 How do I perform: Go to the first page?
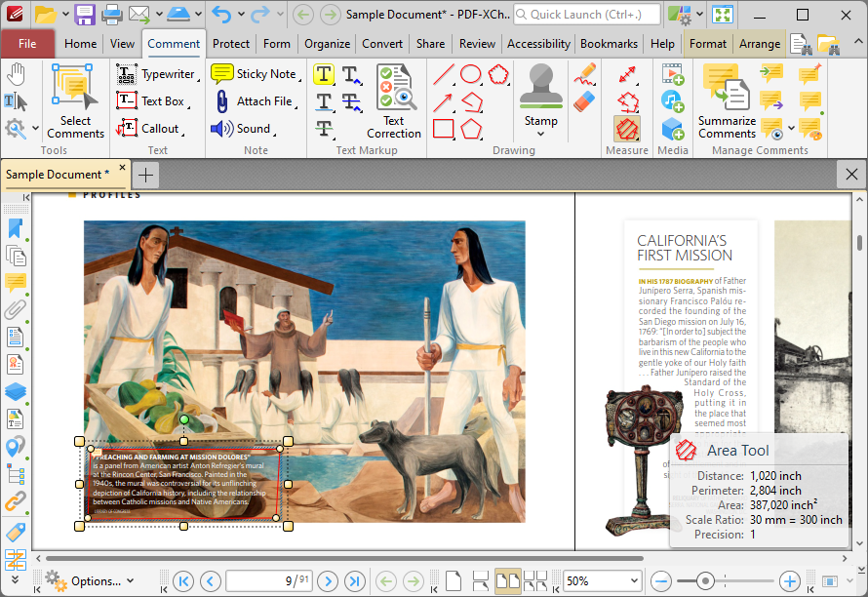click(x=183, y=581)
